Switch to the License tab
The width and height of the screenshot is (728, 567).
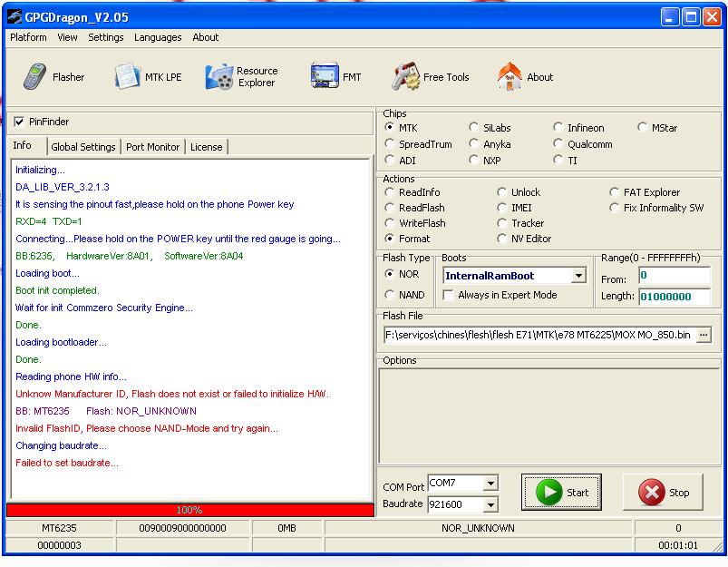pyautogui.click(x=207, y=147)
